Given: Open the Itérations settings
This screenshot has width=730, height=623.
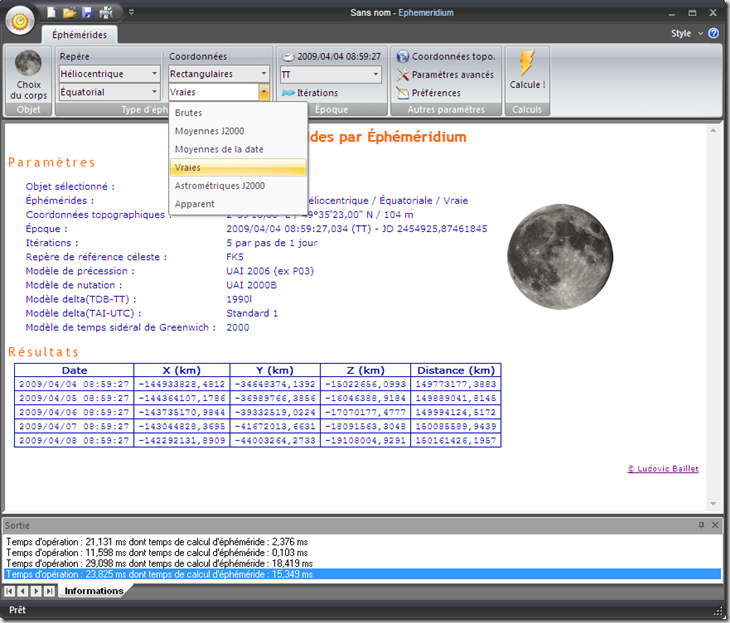Looking at the screenshot, I should (x=310, y=93).
